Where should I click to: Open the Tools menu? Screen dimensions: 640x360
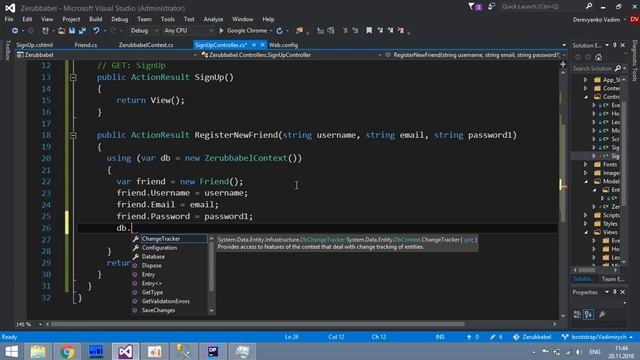point(167,19)
